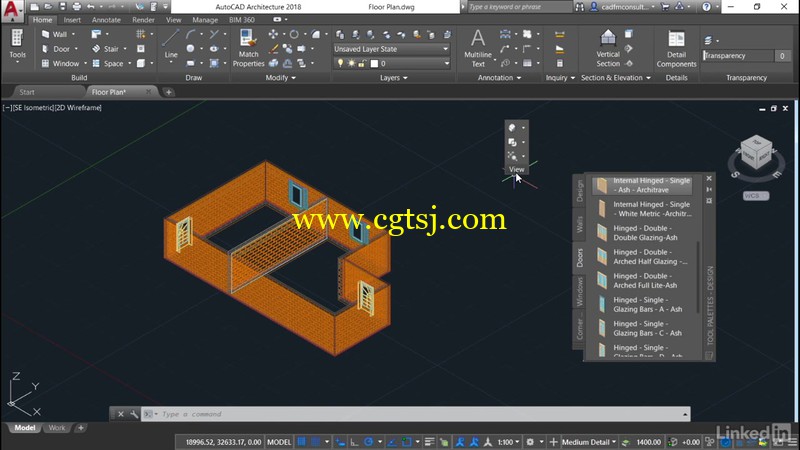Viewport: 800px width, 450px height.
Task: Click the command line customize wrench icon
Action: click(134, 414)
